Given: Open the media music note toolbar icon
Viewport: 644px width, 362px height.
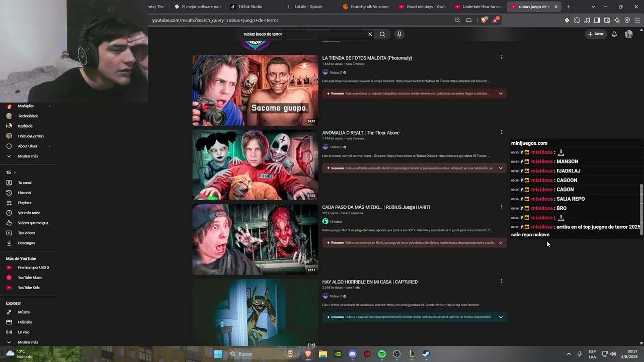Looking at the screenshot, I should click(587, 20).
